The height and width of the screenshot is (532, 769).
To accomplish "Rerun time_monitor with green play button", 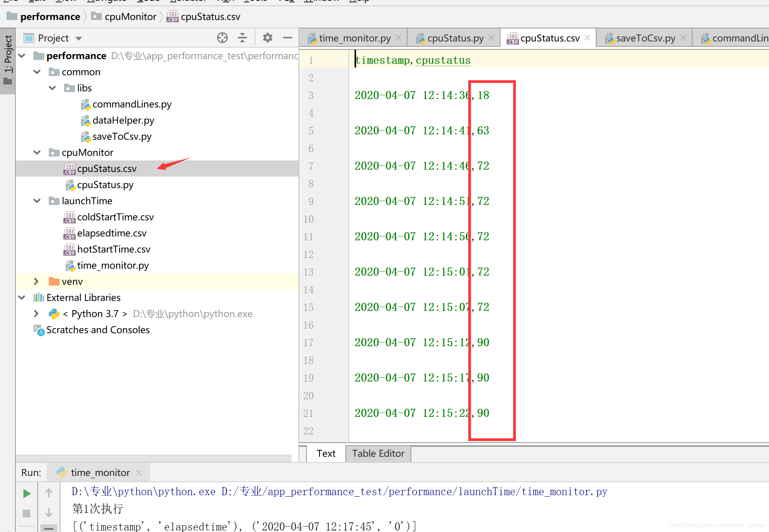I will (27, 493).
